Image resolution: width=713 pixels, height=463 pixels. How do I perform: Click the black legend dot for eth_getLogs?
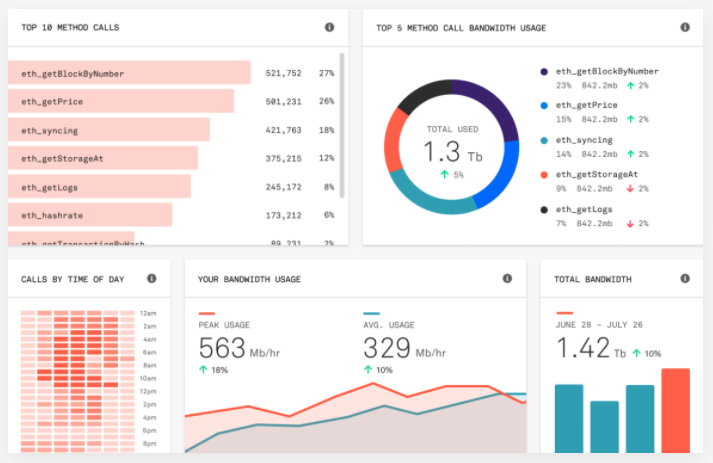click(x=544, y=209)
